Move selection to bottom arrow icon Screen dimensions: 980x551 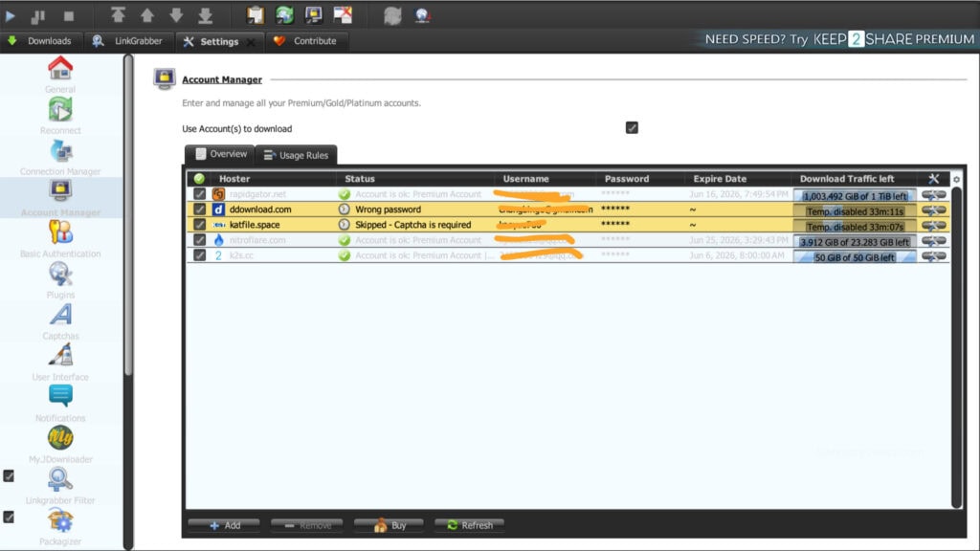click(205, 15)
